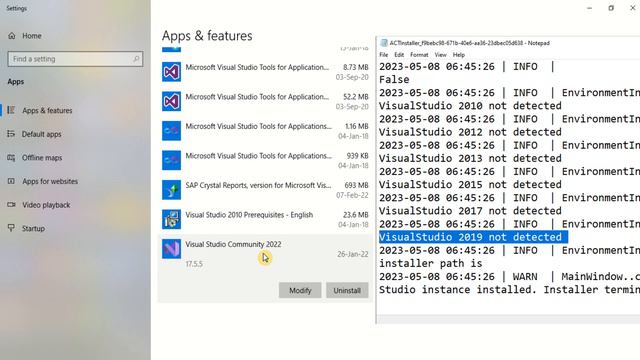Open Offline maps settings page
Screen dimensions: 640x360
click(42, 158)
